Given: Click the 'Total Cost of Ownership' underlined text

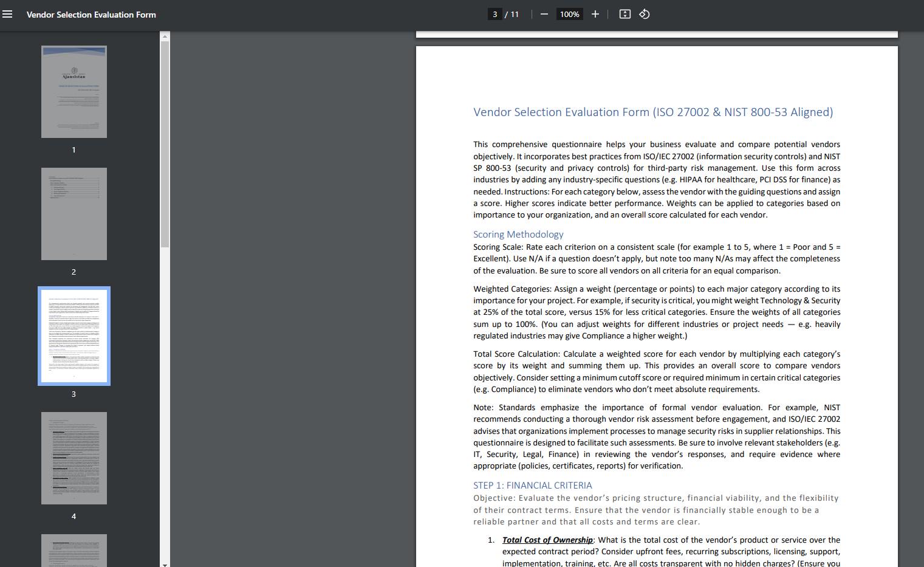Looking at the screenshot, I should coord(547,540).
